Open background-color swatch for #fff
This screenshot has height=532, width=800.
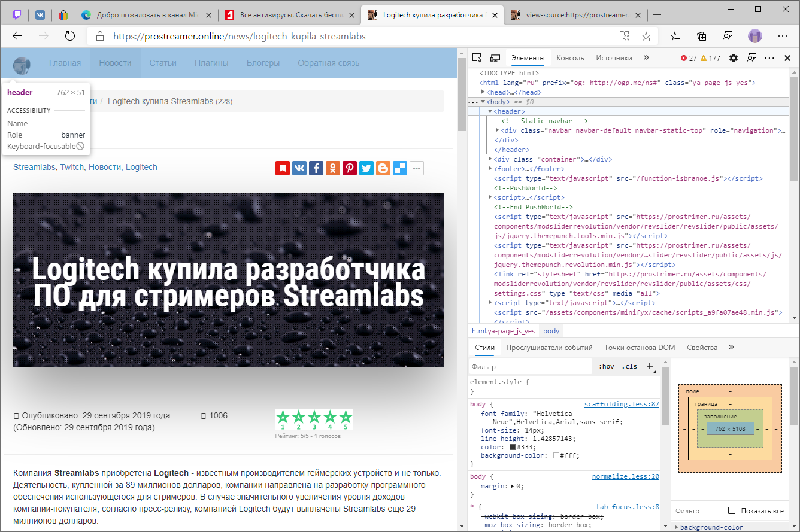point(556,455)
